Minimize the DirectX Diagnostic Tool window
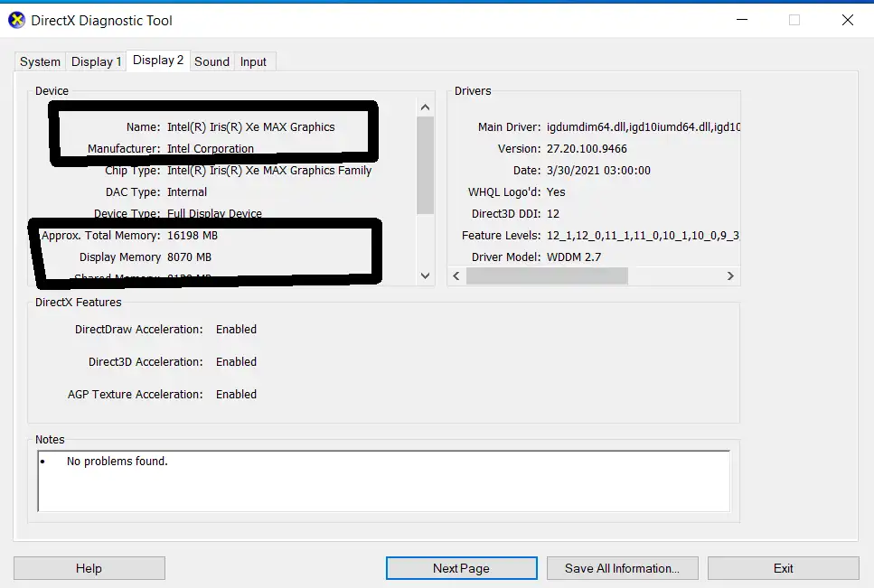Screen dimensions: 874x588 click(742, 20)
